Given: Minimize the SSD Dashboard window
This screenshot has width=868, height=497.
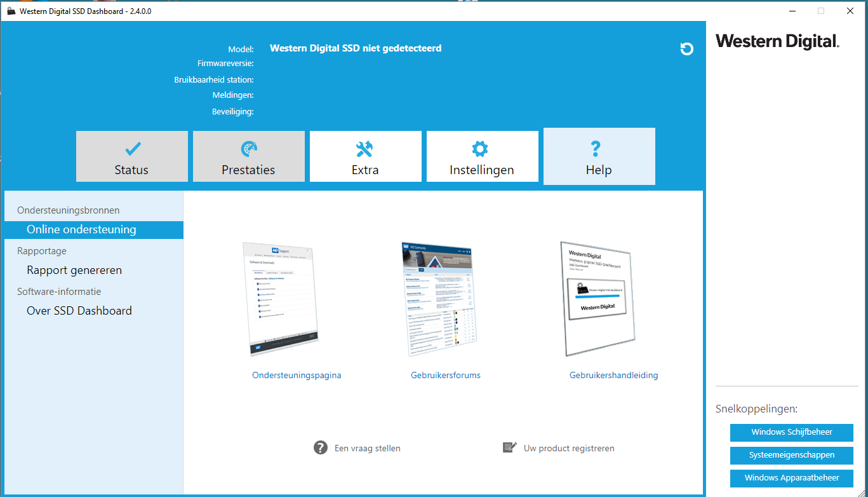Looking at the screenshot, I should (792, 11).
